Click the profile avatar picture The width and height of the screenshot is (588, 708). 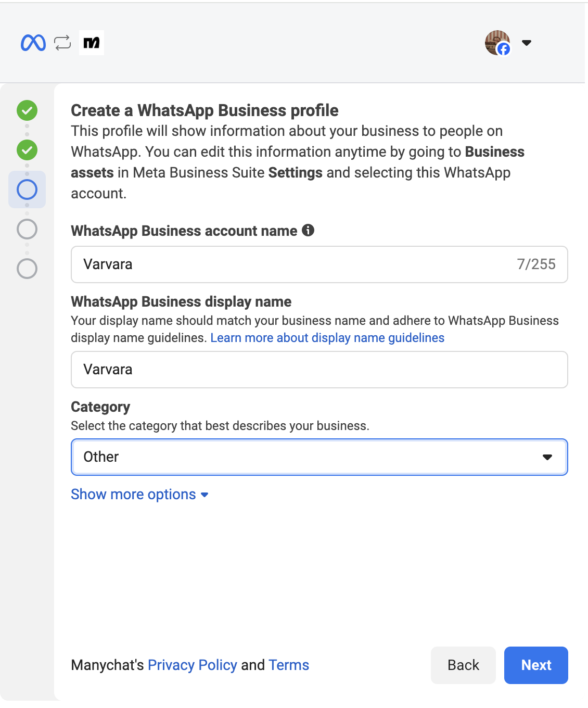pyautogui.click(x=496, y=43)
